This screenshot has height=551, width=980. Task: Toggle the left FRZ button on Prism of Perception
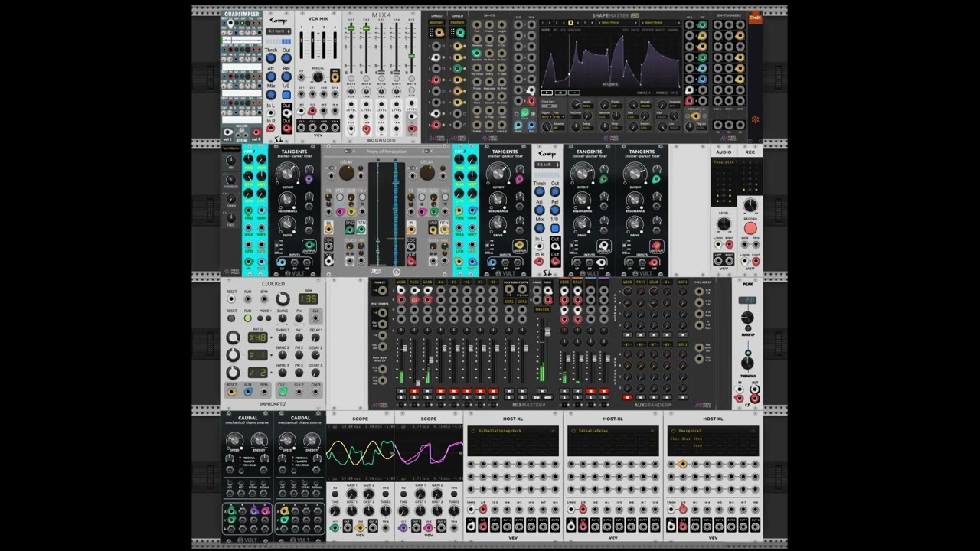tap(340, 197)
